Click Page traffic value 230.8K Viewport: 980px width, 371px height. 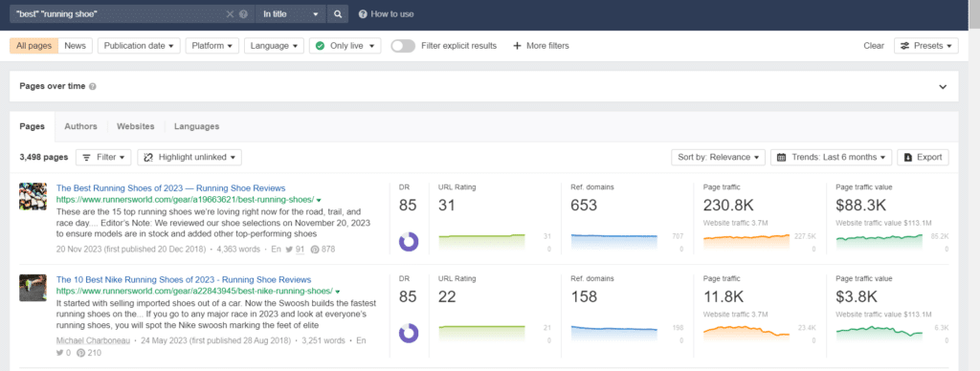coord(728,205)
